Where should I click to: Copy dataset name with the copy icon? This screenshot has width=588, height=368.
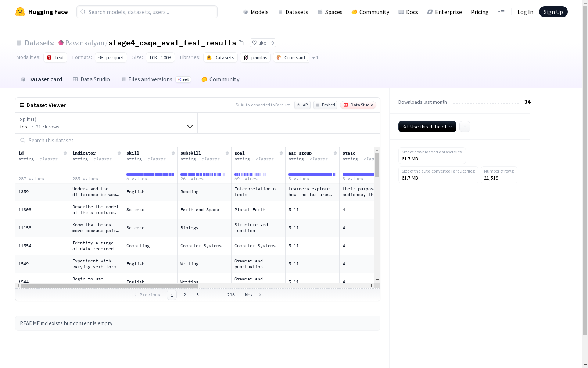[x=241, y=43]
